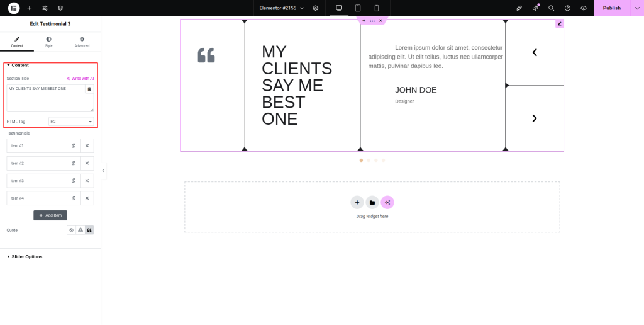Select the second slider pagination dot
Viewport: 644px width, 325px height.
click(369, 161)
